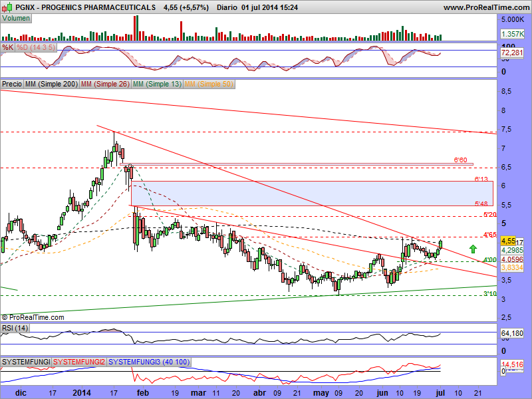Click the jun label on the date axis

382,393
